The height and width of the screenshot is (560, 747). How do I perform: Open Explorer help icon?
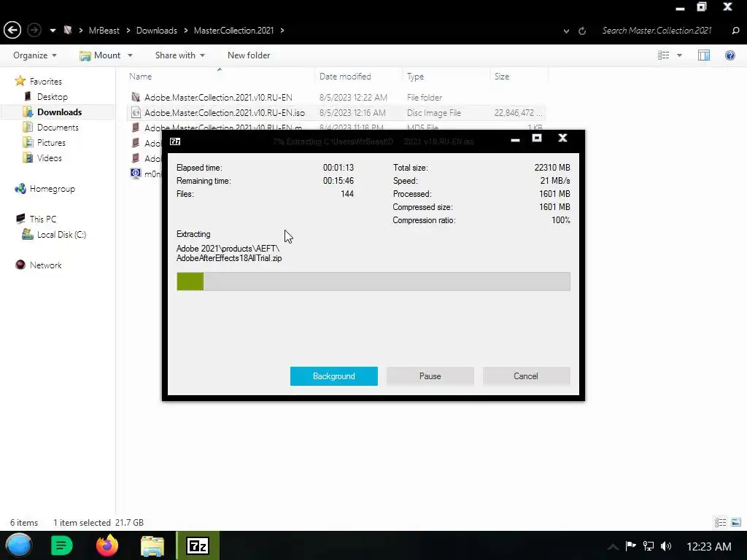729,55
